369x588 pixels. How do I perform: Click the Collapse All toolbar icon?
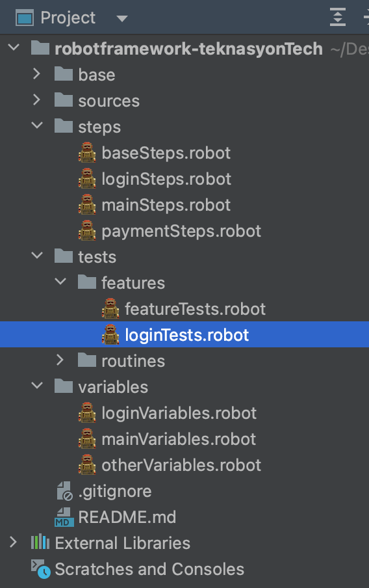338,18
